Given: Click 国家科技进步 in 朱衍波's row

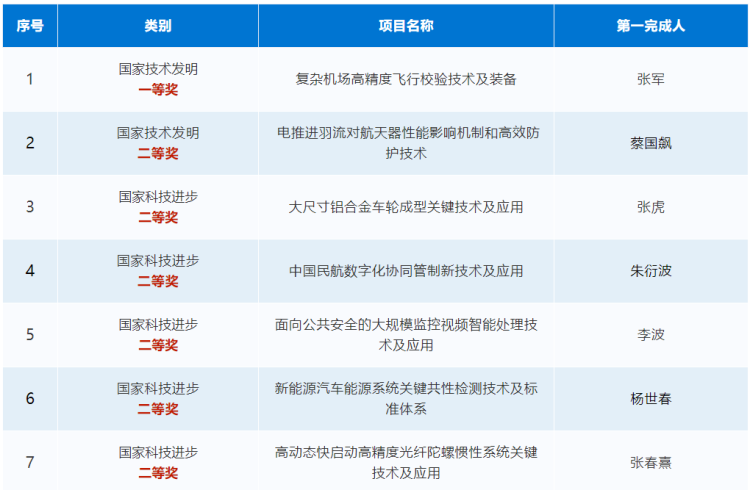Looking at the screenshot, I should pyautogui.click(x=158, y=261).
